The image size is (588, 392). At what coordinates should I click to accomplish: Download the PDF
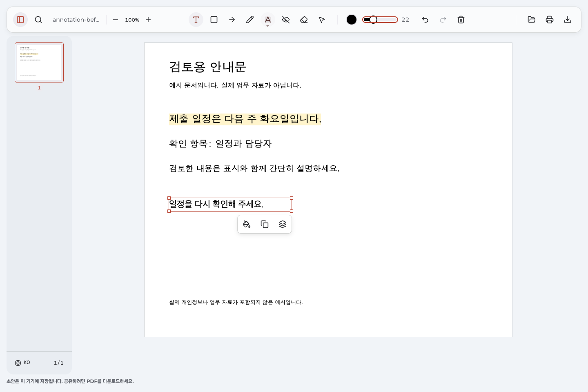[x=568, y=20]
